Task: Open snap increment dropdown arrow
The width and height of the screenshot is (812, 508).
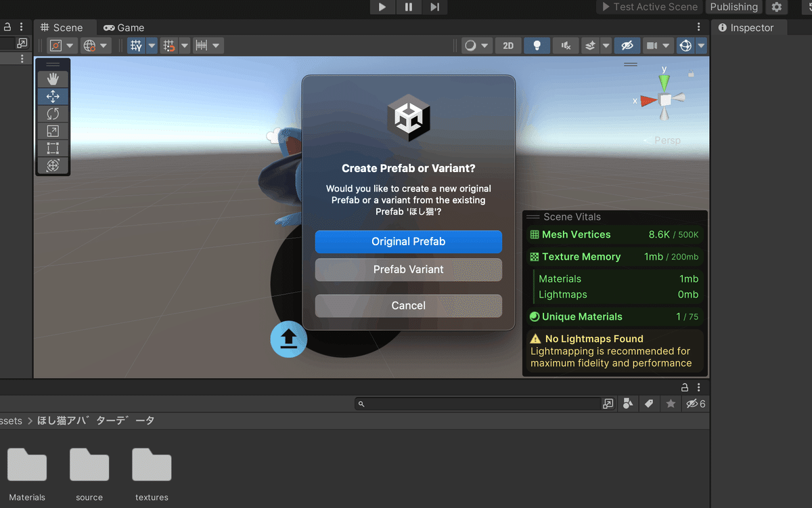Action: [x=184, y=45]
